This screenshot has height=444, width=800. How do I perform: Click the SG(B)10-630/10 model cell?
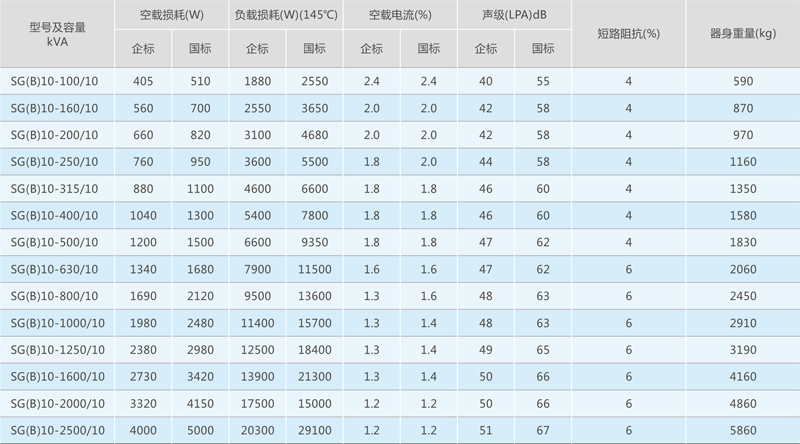pyautogui.click(x=57, y=269)
